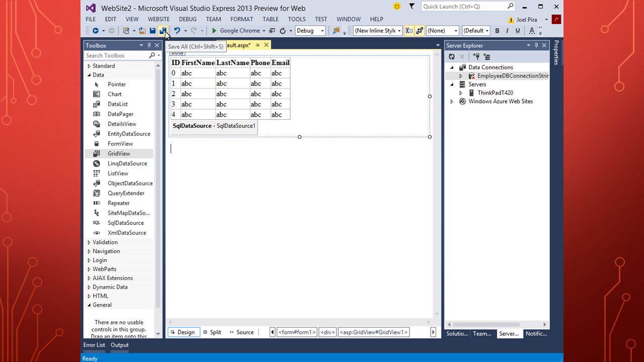Click the Connect to Server icon

pyautogui.click(x=487, y=56)
